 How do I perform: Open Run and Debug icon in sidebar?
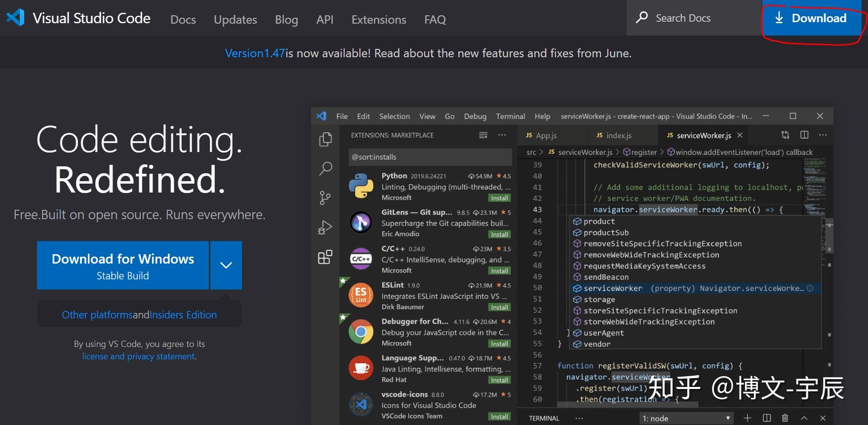click(x=325, y=228)
